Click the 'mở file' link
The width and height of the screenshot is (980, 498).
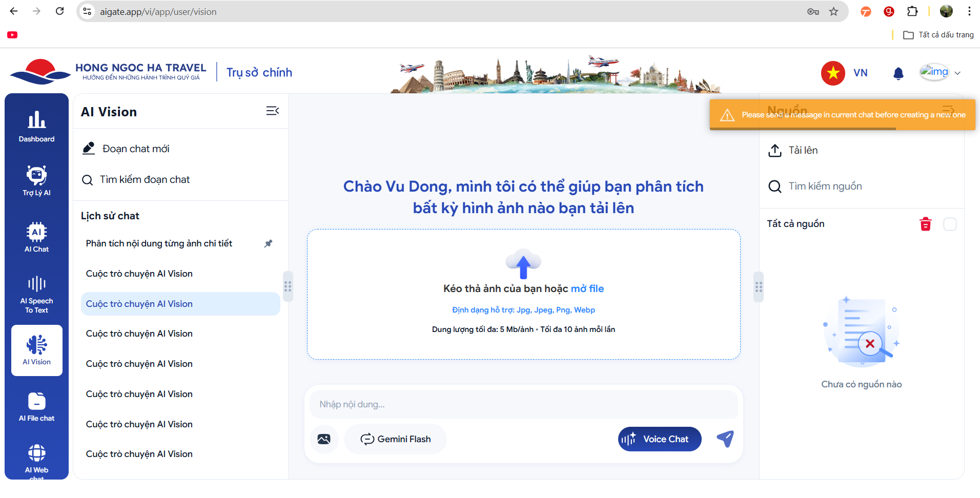point(587,288)
